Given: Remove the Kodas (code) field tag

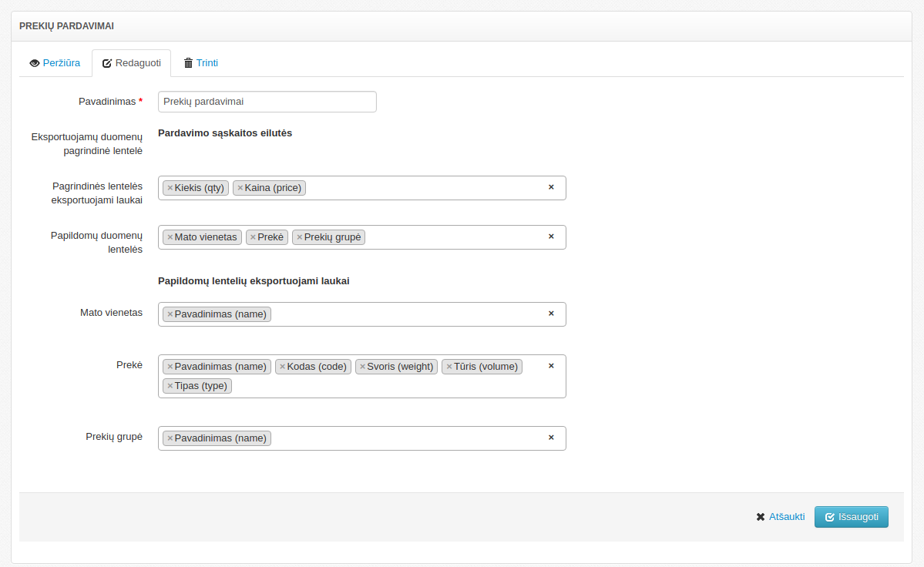Looking at the screenshot, I should [x=282, y=367].
